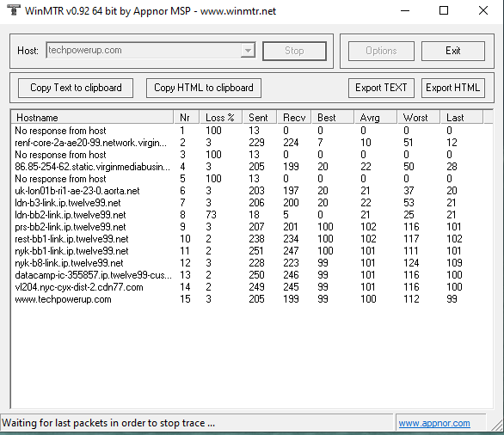
Task: Copy Text to clipboard button
Action: (76, 88)
